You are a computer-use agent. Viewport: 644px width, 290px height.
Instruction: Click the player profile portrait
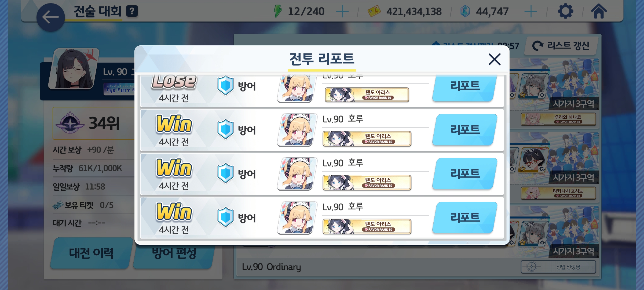pos(74,69)
